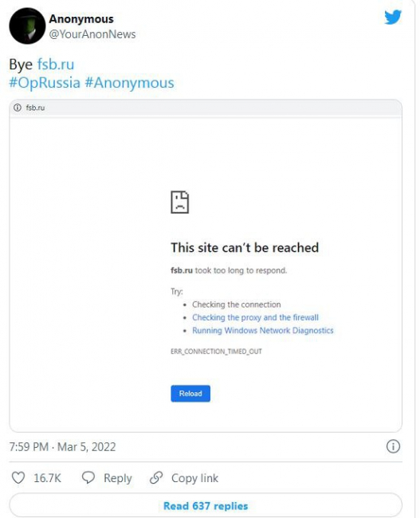Click the chain link copy icon
The height and width of the screenshot is (518, 420).
[x=156, y=477]
